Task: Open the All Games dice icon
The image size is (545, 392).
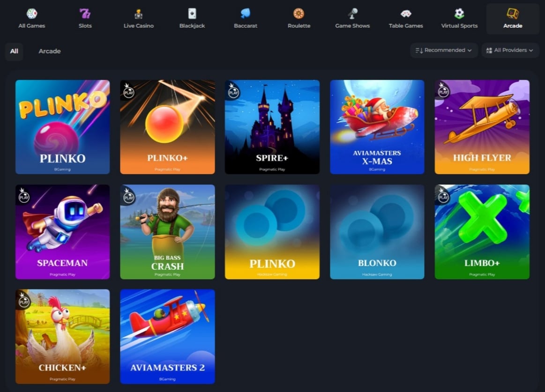Action: pos(31,14)
